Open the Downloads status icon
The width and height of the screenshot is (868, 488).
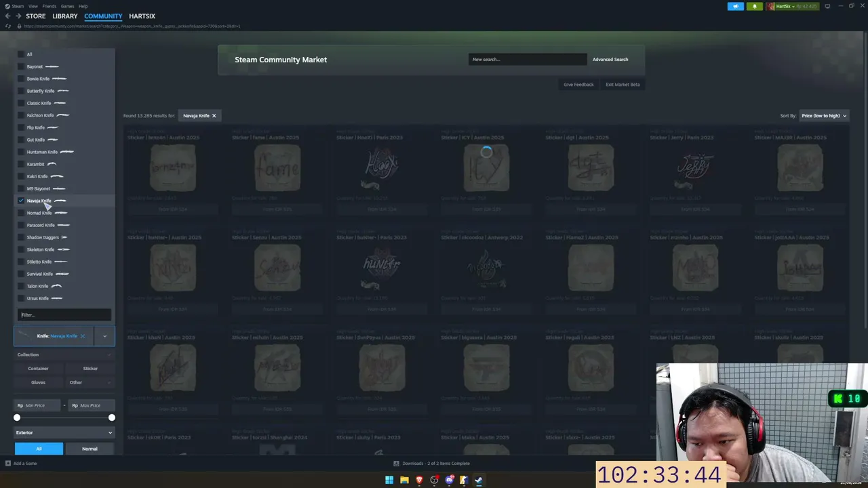coord(396,464)
